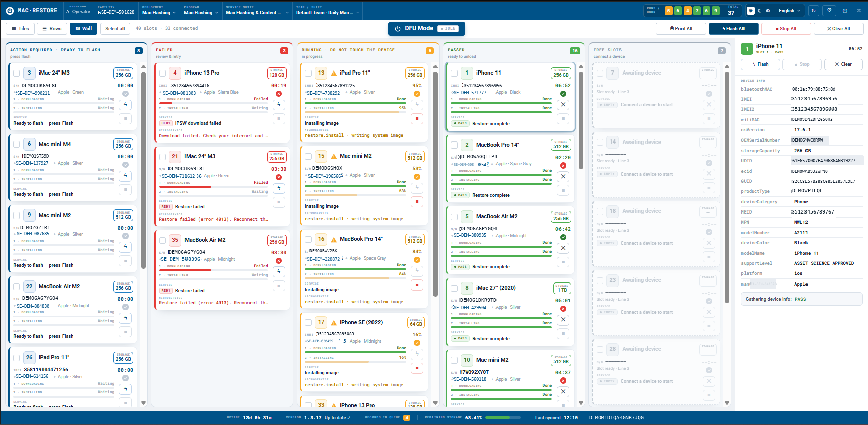Tick checkbox on iPhone 11 slot 1 card
This screenshot has width=868, height=425.
tap(454, 73)
